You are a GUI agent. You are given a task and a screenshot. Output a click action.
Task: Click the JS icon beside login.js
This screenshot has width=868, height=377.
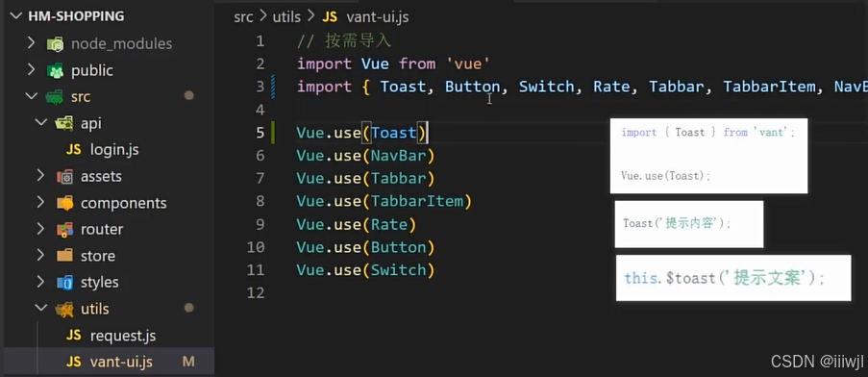[74, 149]
